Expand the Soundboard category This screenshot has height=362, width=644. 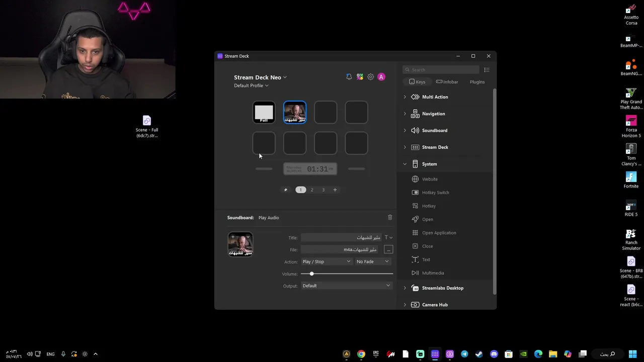(405, 130)
